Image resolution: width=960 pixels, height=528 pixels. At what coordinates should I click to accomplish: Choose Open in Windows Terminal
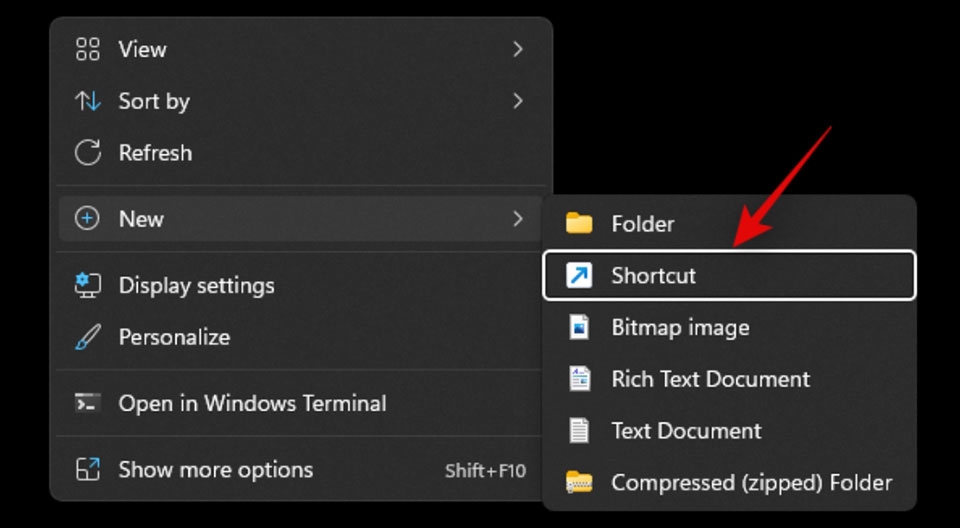click(300, 403)
